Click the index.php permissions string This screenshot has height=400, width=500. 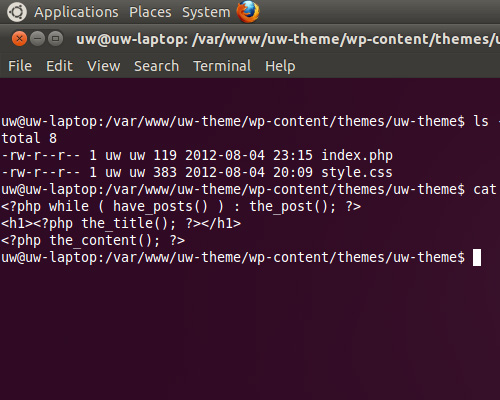41,155
